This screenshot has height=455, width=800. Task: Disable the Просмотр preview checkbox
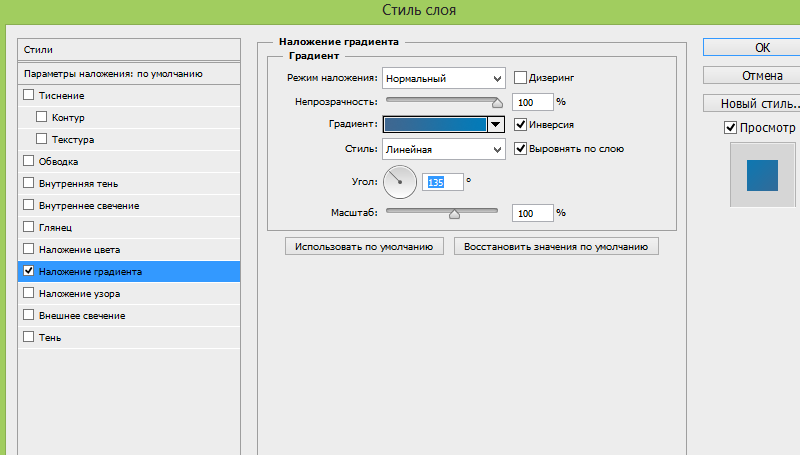tap(730, 128)
